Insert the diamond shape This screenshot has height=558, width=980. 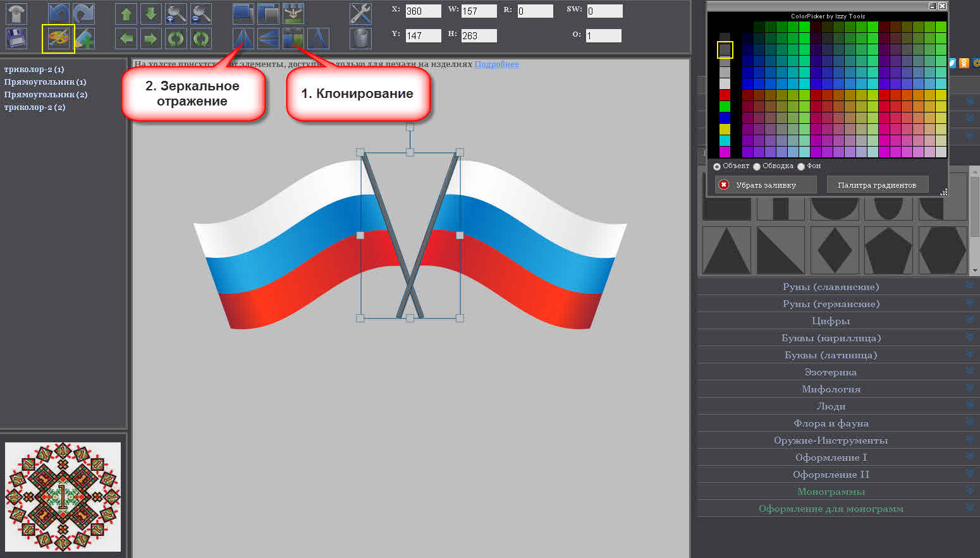[835, 250]
